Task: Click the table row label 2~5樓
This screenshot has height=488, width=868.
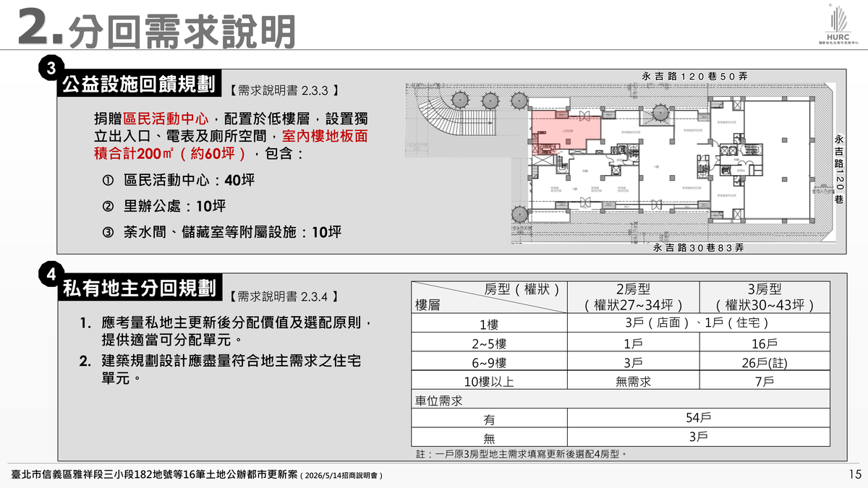Action: point(490,343)
